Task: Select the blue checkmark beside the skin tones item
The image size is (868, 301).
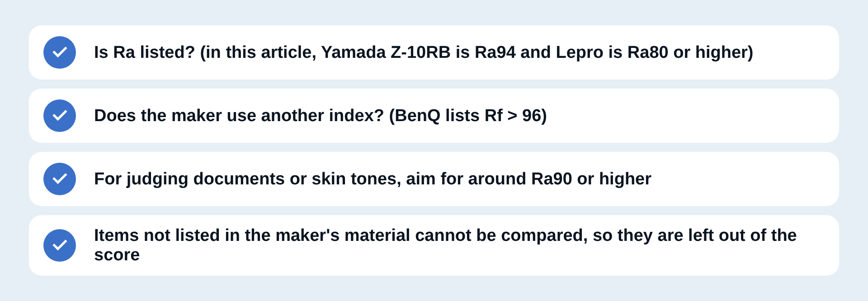Action: (x=60, y=179)
